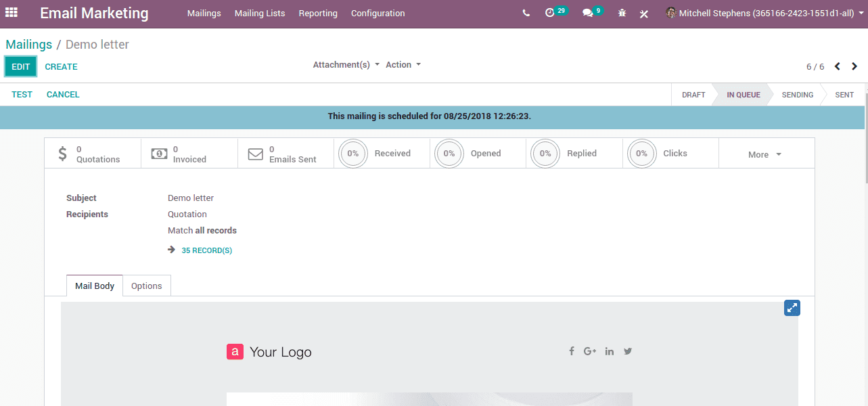Open the messaging conversations icon
The width and height of the screenshot is (868, 406).
coord(586,12)
